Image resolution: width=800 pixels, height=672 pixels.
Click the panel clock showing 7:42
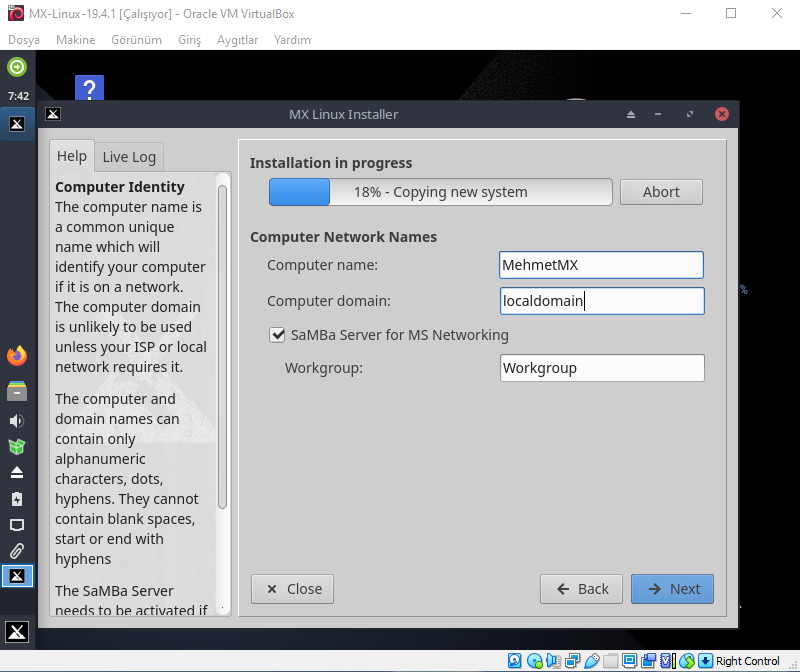click(18, 96)
